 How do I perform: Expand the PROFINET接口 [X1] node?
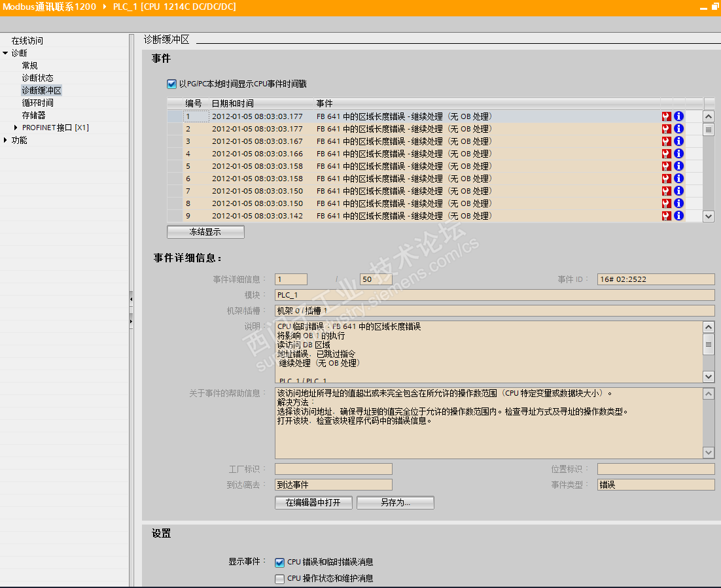tap(16, 128)
